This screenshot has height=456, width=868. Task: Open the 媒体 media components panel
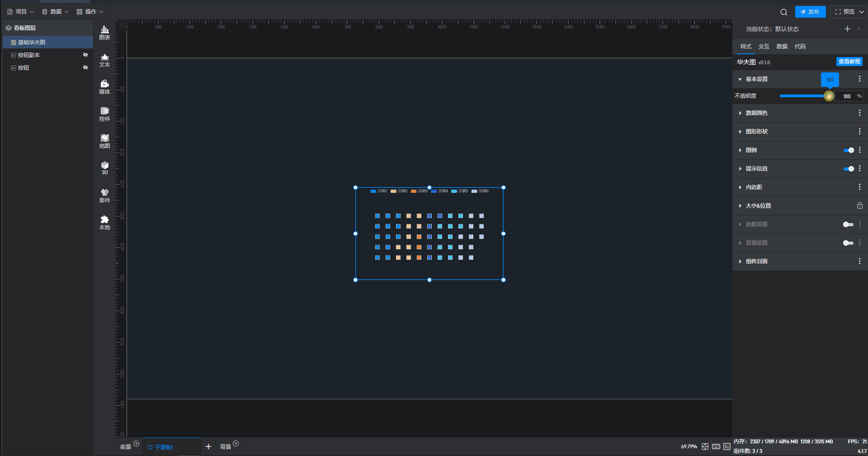[x=104, y=87]
